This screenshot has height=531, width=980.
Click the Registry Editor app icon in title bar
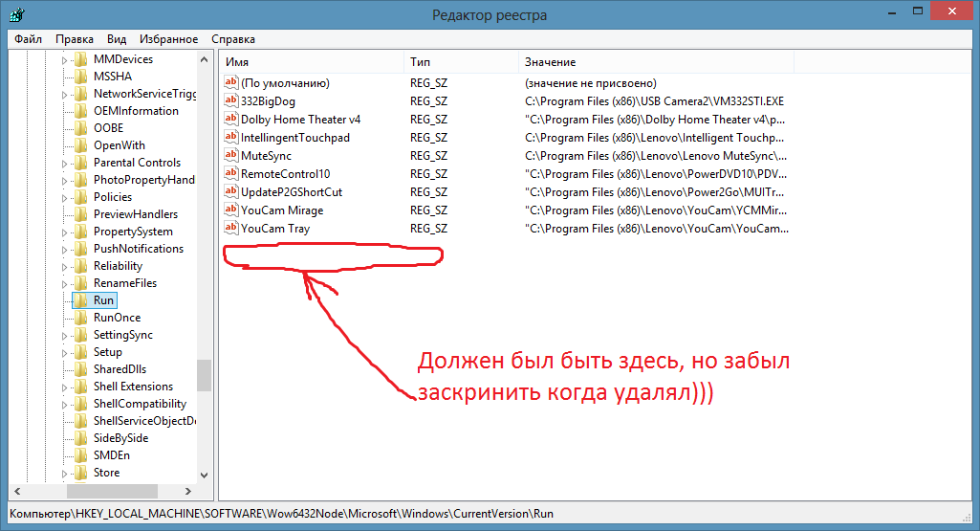coord(17,13)
